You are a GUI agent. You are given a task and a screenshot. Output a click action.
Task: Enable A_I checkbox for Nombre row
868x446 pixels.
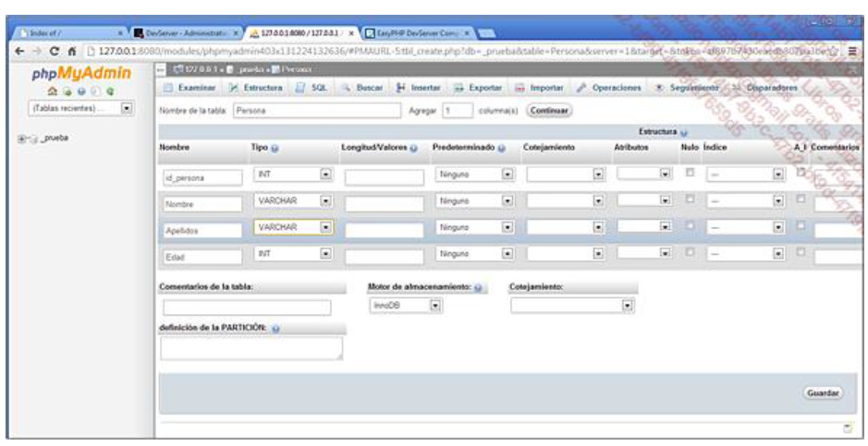click(x=801, y=199)
